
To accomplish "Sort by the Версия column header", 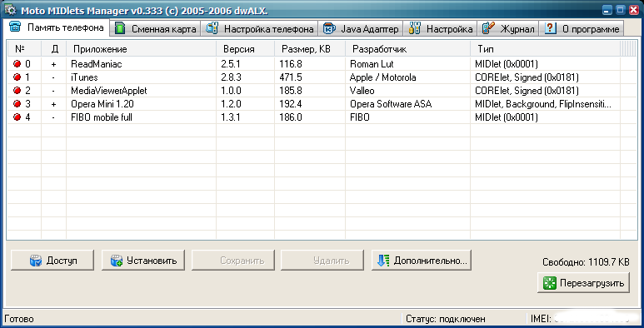I will click(245, 49).
